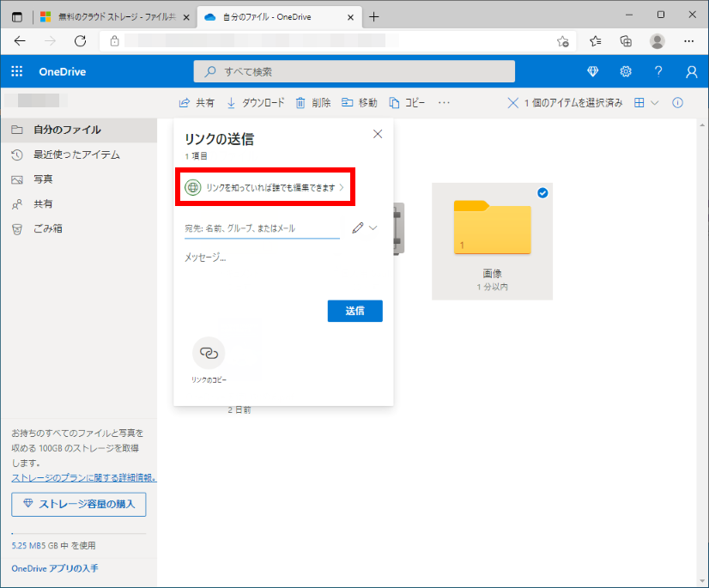Viewport: 709px width, 588px height.
Task: Open the OneDrive app launcher grid
Action: pyautogui.click(x=16, y=71)
